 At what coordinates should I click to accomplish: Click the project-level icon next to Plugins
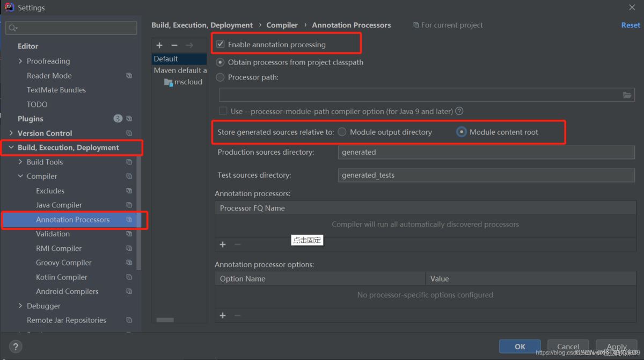(129, 119)
